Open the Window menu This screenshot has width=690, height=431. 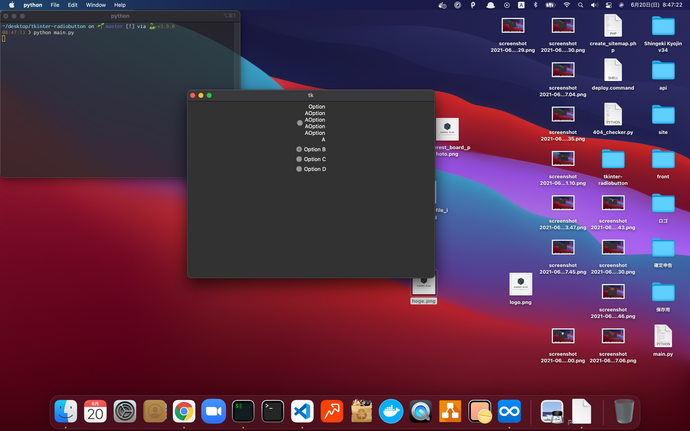tap(95, 5)
